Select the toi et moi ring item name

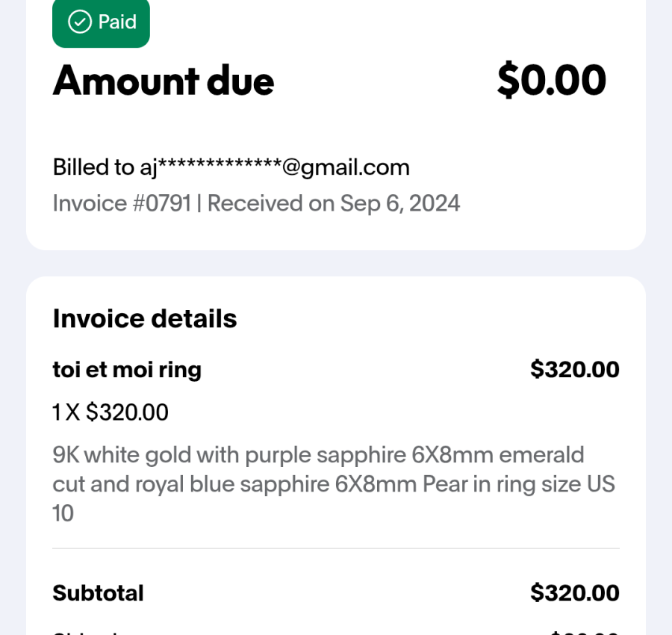point(127,370)
